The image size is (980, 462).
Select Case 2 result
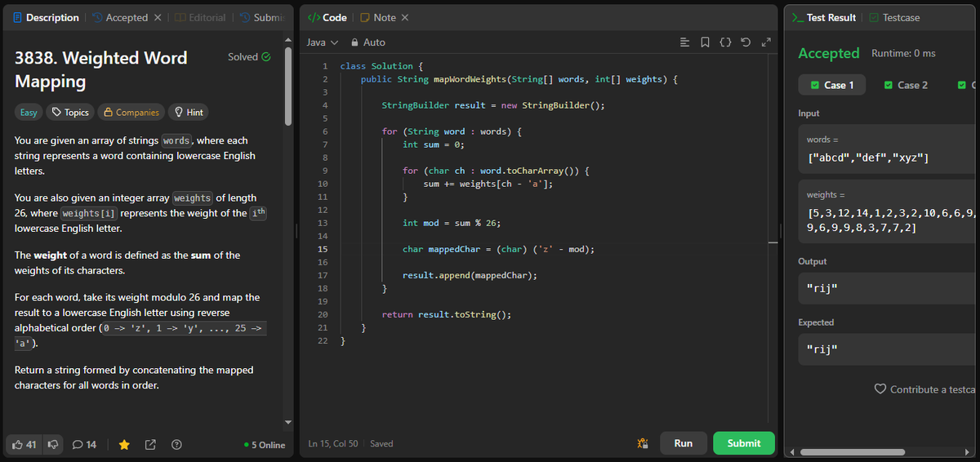point(906,85)
